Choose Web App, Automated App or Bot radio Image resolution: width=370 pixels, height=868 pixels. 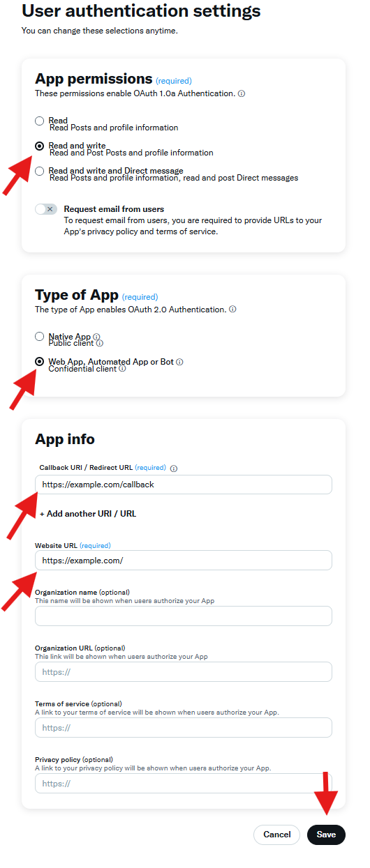click(x=40, y=362)
